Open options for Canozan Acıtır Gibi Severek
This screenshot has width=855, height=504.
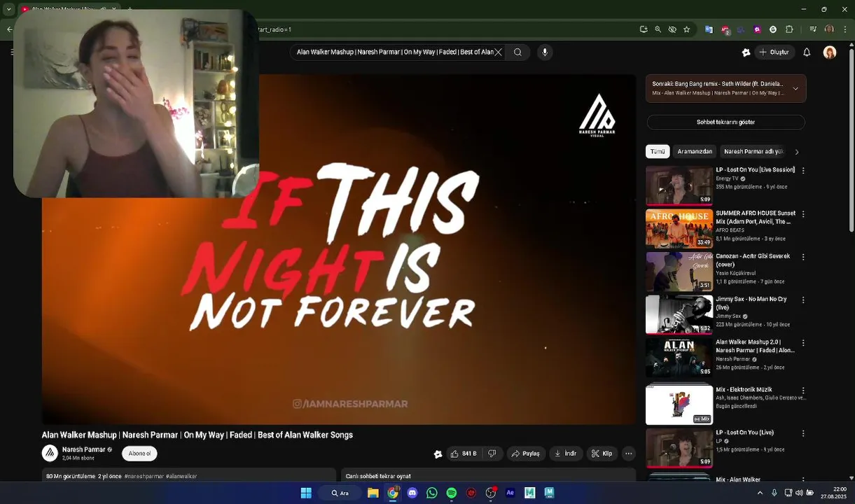[x=803, y=257]
